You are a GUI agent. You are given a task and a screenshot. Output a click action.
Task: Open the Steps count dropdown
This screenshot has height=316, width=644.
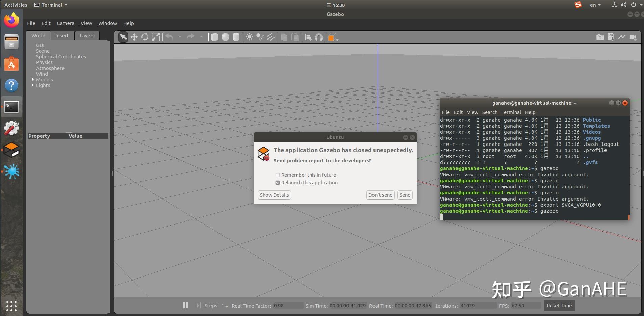click(225, 306)
